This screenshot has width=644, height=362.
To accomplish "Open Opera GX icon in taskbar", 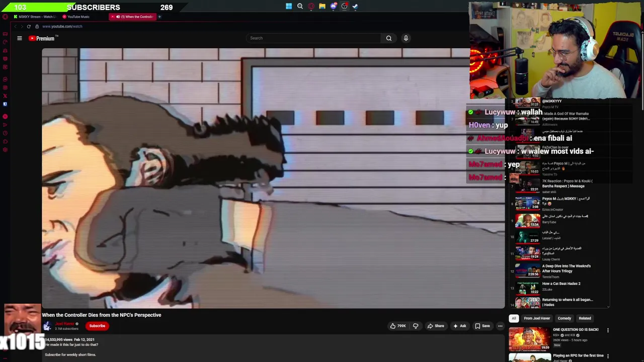I will (x=311, y=7).
